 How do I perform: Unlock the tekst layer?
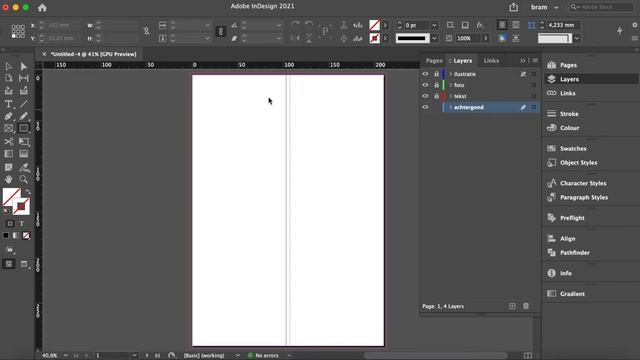[x=436, y=96]
